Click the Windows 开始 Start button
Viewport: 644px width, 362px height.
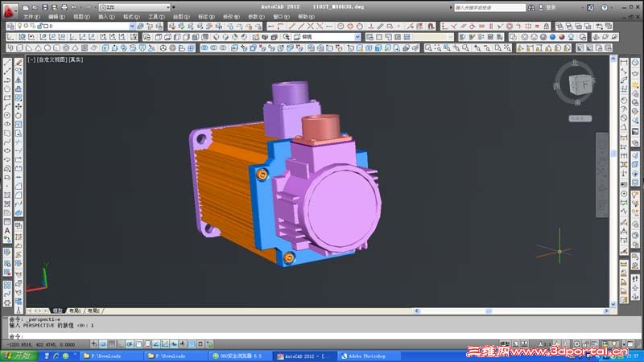(19, 356)
